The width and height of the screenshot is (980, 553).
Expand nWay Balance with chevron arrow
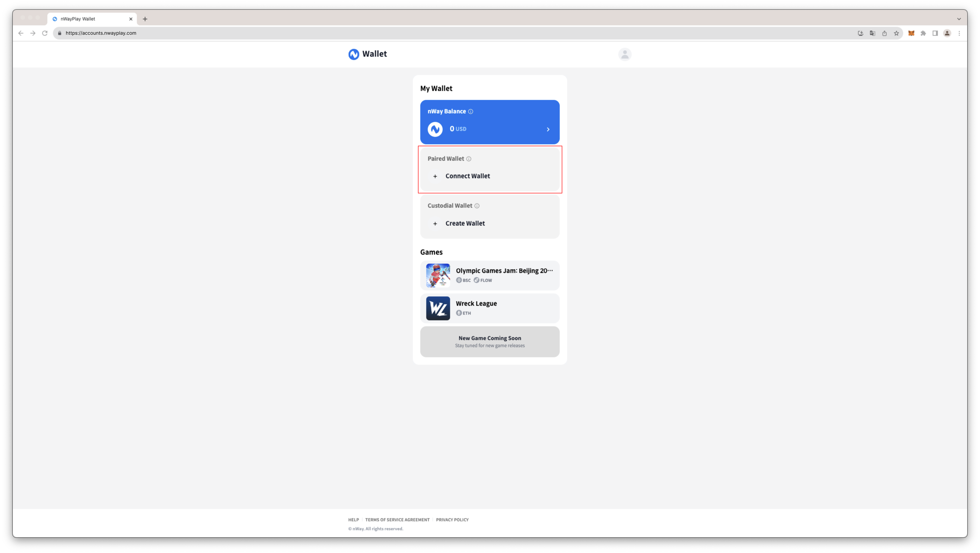548,129
